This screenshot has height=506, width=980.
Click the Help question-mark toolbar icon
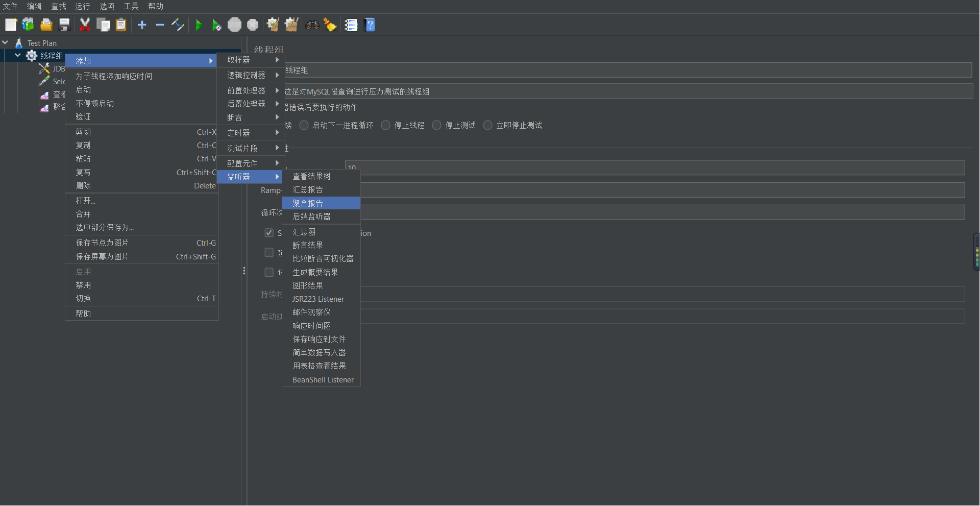click(x=370, y=25)
